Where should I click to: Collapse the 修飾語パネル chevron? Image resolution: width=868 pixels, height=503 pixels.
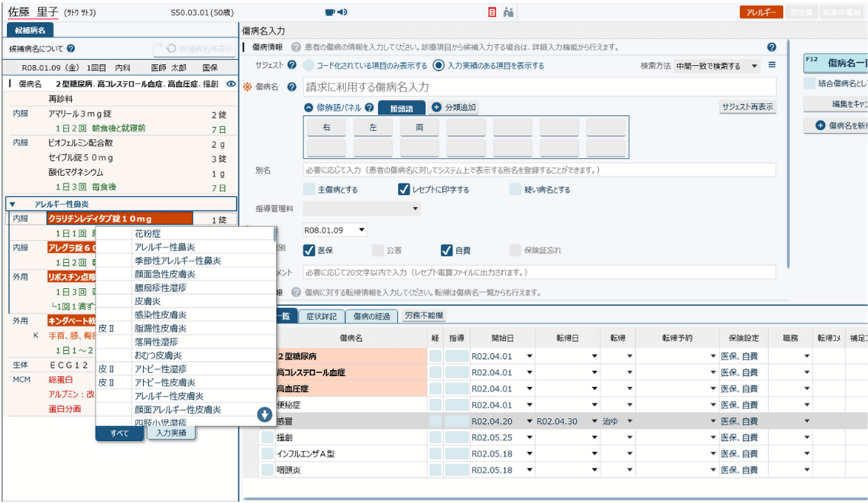(309, 108)
